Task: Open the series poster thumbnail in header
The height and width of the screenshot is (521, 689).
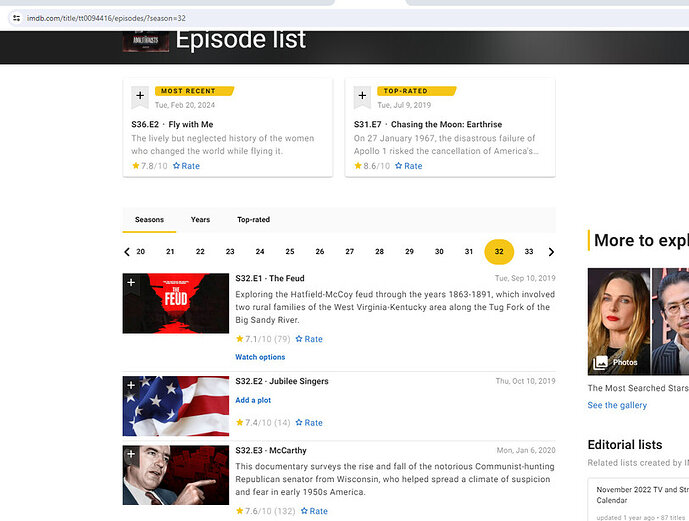Action: (x=146, y=41)
